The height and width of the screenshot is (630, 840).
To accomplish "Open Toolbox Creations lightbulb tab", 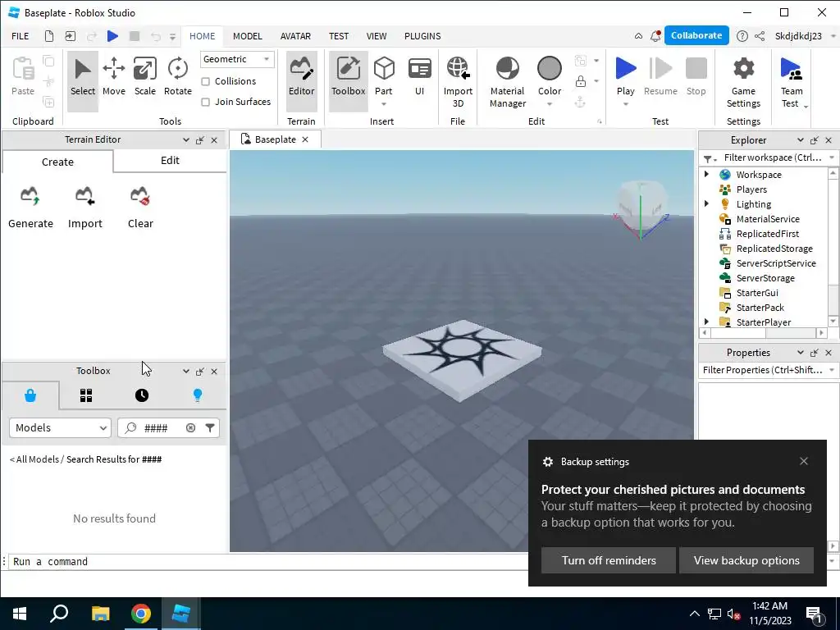I will pyautogui.click(x=197, y=395).
